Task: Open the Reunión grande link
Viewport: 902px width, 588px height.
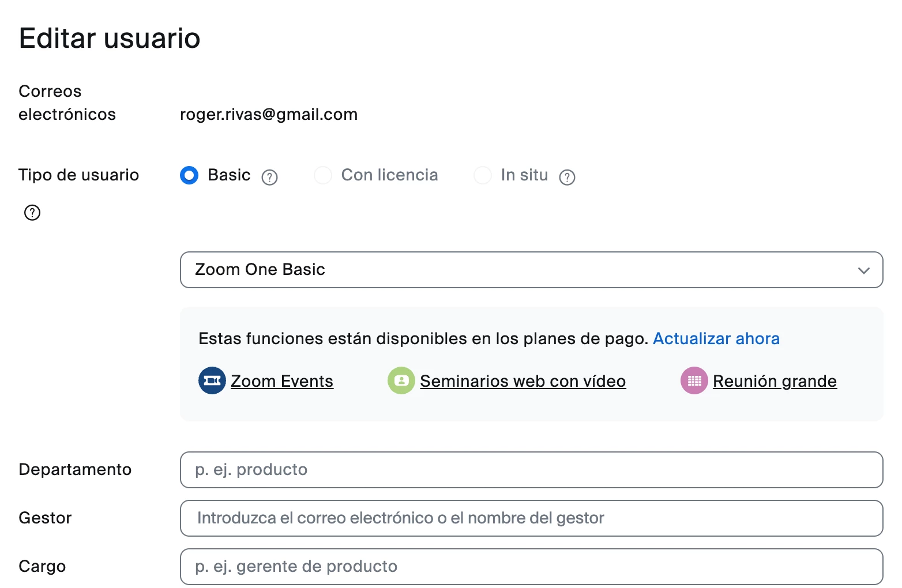Action: (x=775, y=381)
